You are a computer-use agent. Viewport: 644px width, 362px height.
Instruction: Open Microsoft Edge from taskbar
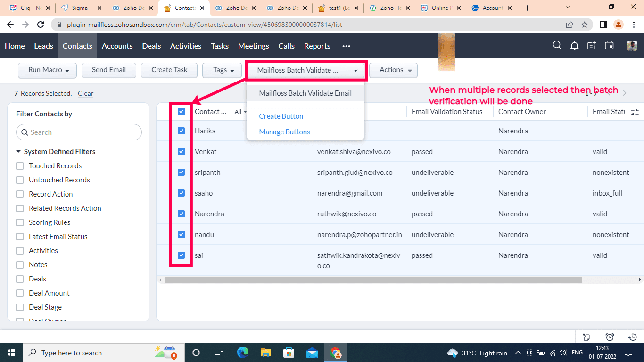pos(243,353)
